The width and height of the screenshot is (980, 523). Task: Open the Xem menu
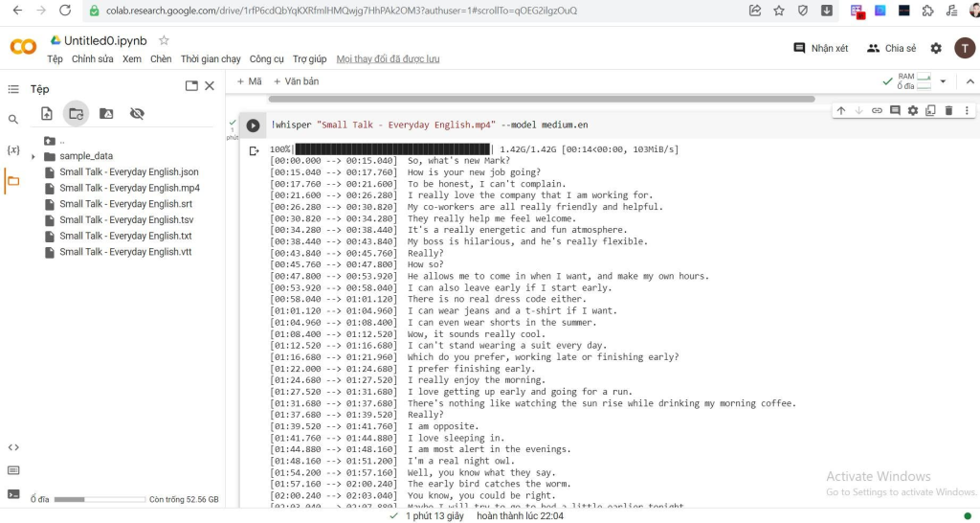click(132, 58)
